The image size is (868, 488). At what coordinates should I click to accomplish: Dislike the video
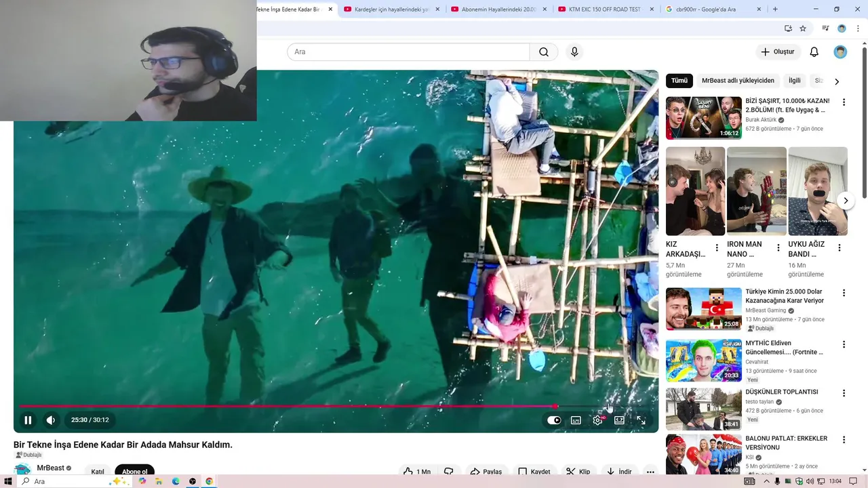pos(448,472)
